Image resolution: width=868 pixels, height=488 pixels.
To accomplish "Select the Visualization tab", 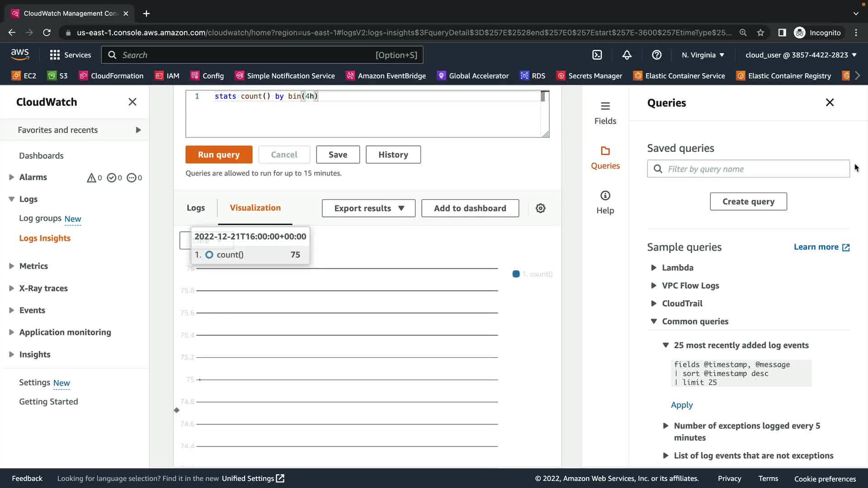I will (x=255, y=208).
